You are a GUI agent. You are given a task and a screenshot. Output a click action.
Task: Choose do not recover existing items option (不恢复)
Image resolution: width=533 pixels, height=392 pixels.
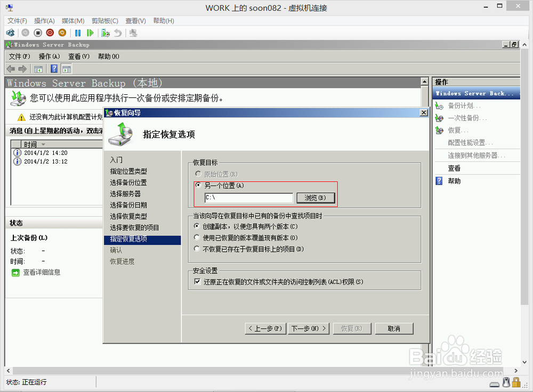[x=197, y=249]
